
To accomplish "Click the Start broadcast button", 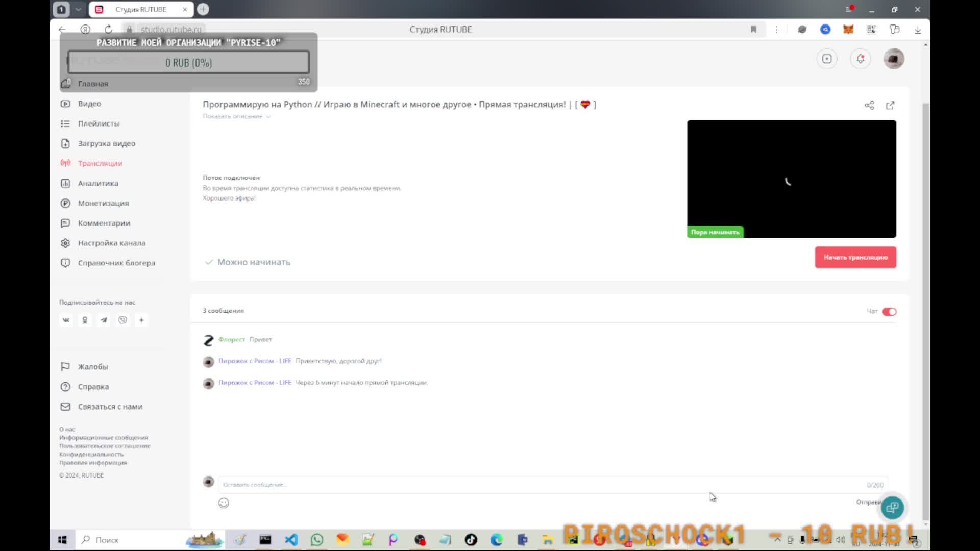I will coord(855,257).
